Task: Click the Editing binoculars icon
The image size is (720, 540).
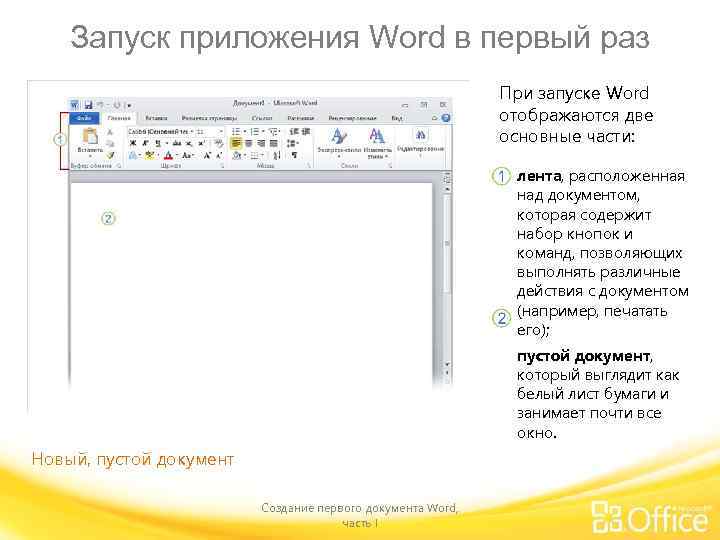Action: point(420,135)
